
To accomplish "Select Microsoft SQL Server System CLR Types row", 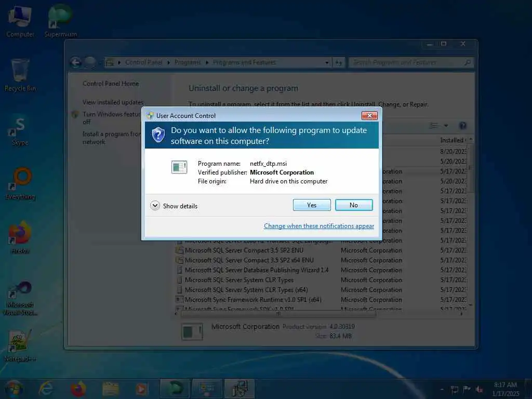I will pos(321,280).
